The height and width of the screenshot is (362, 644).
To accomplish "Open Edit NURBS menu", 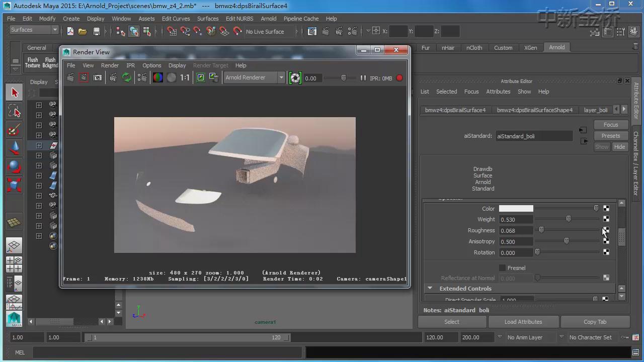I will pos(239,19).
